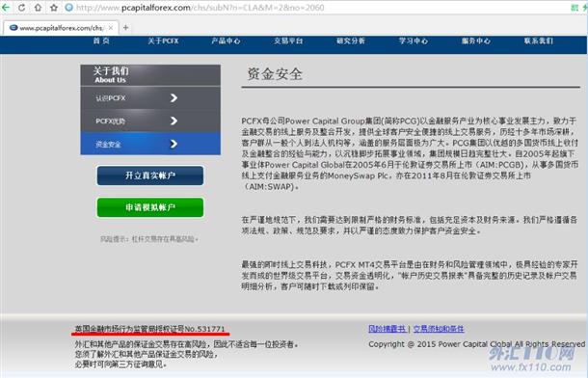Reload the page with refresh icon

(x=22, y=7)
